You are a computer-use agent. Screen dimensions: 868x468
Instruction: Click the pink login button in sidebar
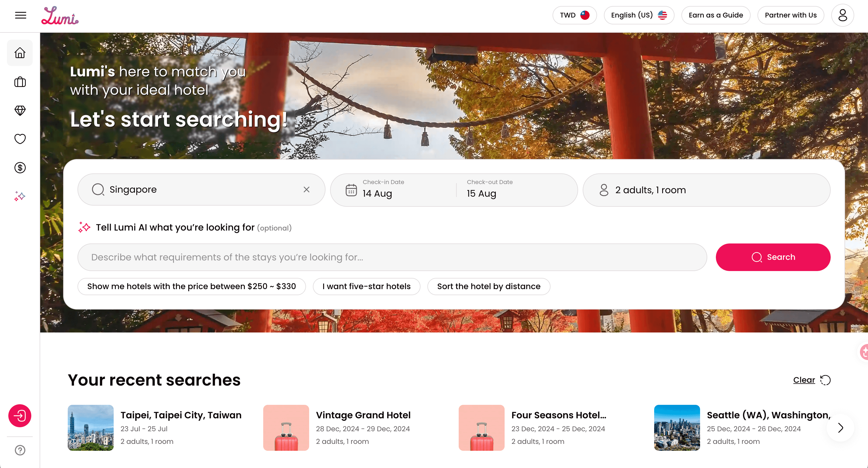pos(20,415)
